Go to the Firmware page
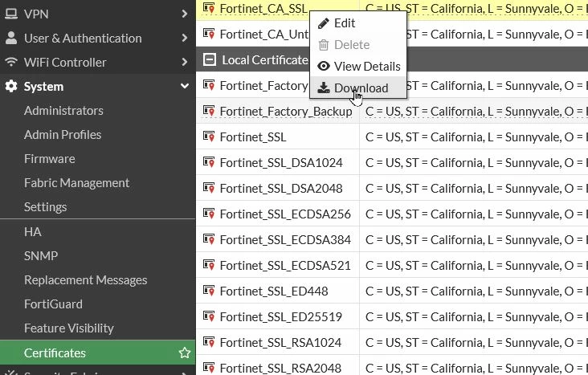The height and width of the screenshot is (375, 588). (50, 159)
